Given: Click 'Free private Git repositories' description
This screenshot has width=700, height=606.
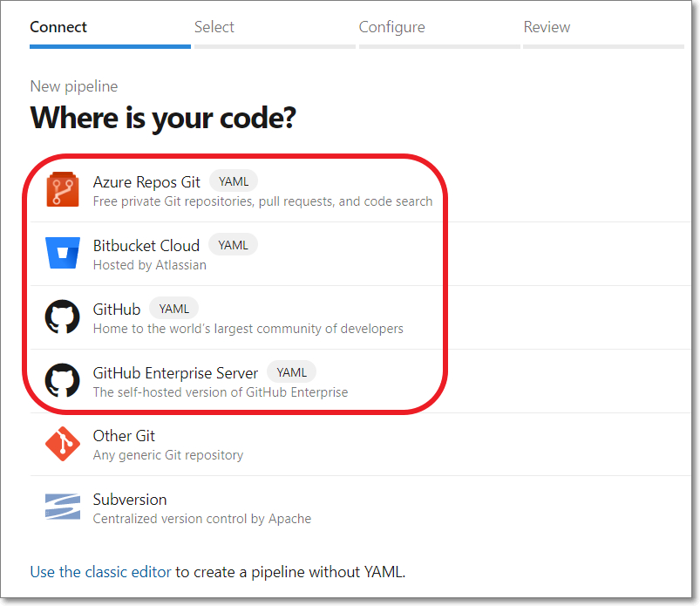Looking at the screenshot, I should click(x=262, y=201).
